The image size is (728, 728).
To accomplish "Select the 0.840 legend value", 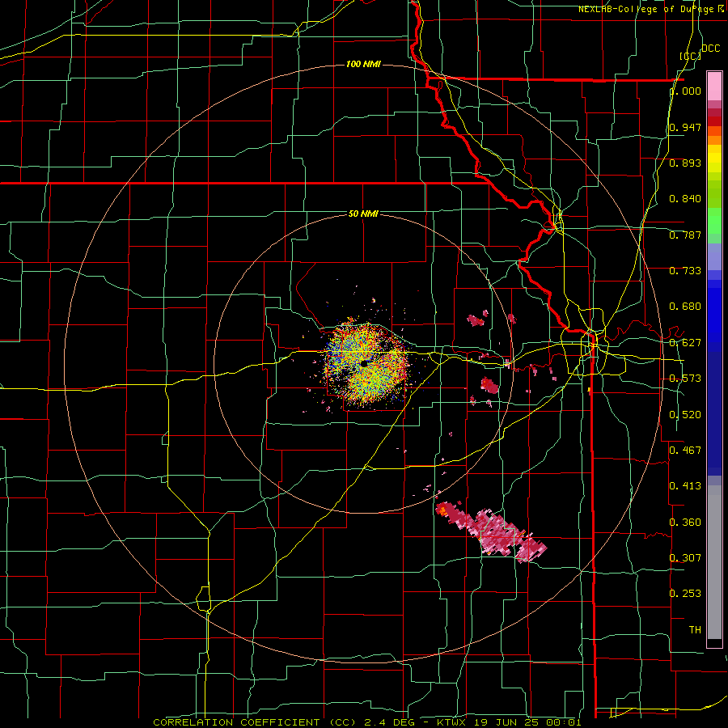I will coord(685,199).
